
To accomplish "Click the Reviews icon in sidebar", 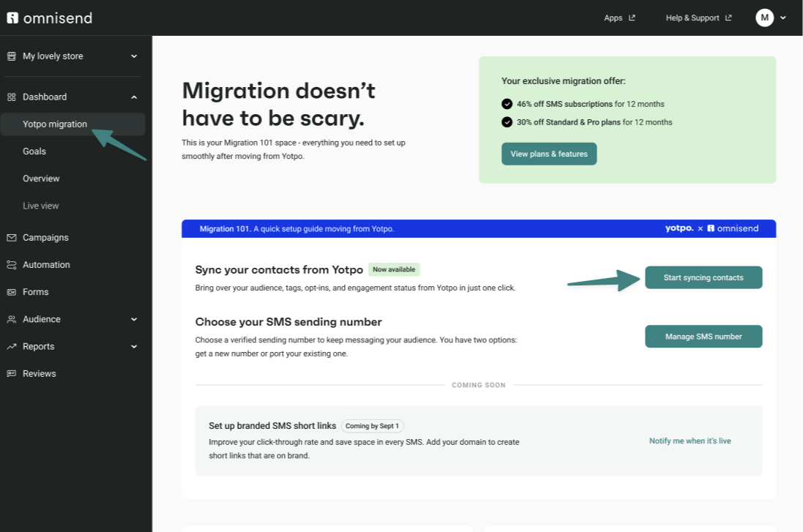I will pyautogui.click(x=12, y=374).
